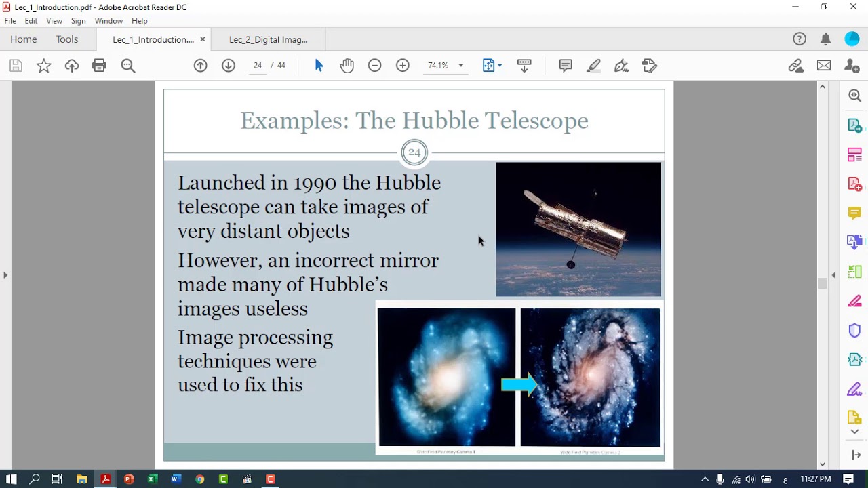Open Create PDF tool in right pane
The width and height of the screenshot is (868, 488).
pyautogui.click(x=854, y=184)
